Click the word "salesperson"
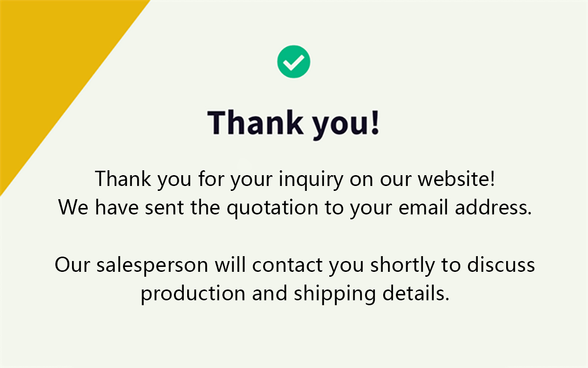This screenshot has height=368, width=588. coord(153,266)
